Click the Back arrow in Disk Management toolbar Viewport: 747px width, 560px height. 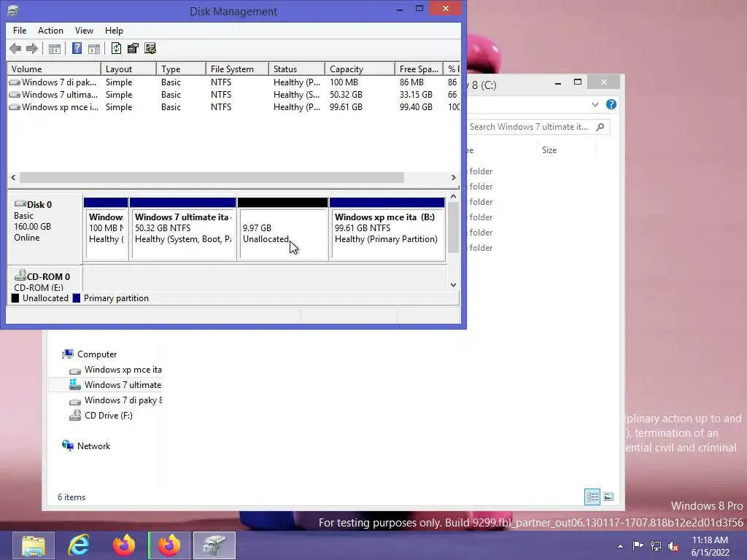[x=15, y=48]
